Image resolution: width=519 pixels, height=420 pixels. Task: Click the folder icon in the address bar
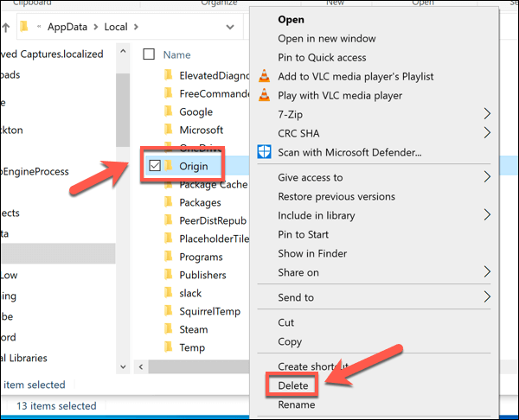pyautogui.click(x=24, y=27)
